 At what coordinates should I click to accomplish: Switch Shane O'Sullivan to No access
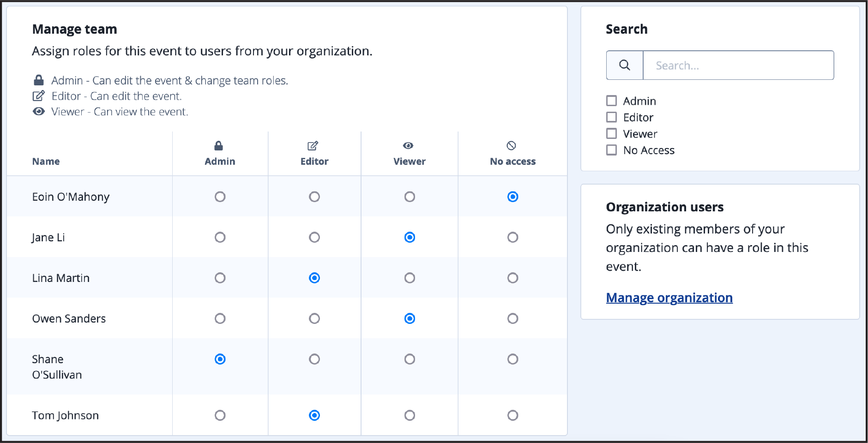tap(512, 359)
